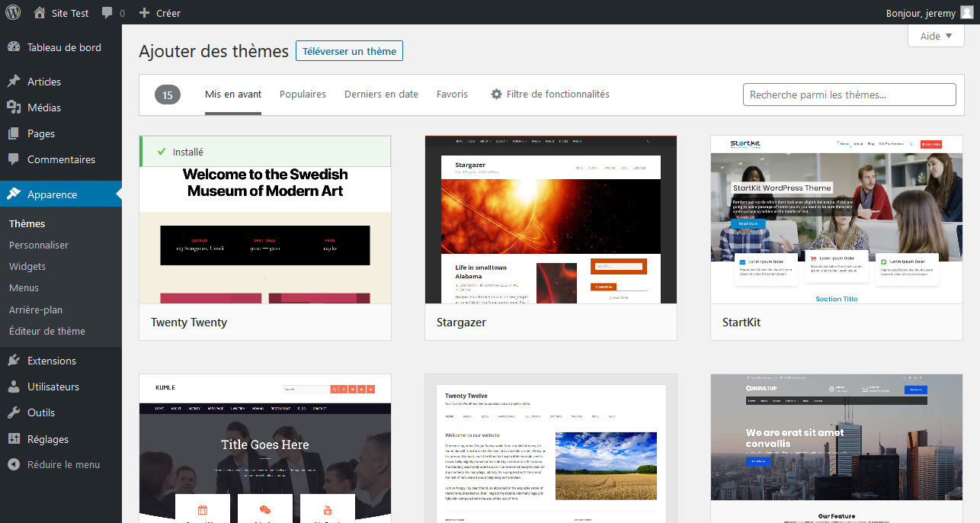
Task: Click the Téléverser un thème button
Action: pyautogui.click(x=349, y=51)
